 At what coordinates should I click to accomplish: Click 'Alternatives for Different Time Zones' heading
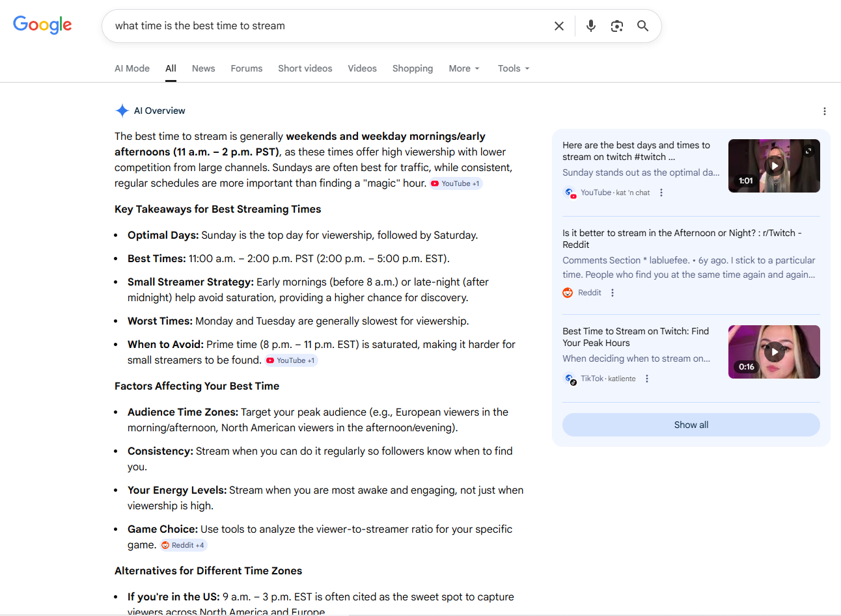[208, 571]
